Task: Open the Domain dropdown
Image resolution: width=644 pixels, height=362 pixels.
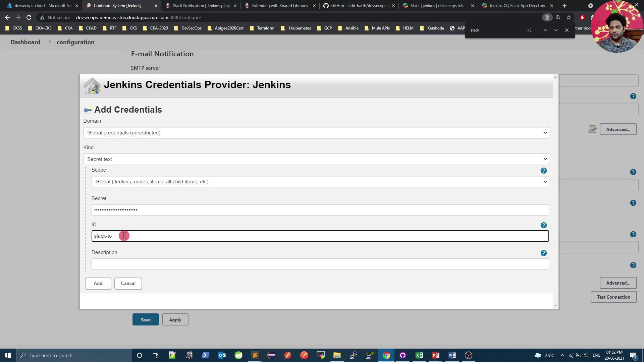Action: click(x=316, y=133)
